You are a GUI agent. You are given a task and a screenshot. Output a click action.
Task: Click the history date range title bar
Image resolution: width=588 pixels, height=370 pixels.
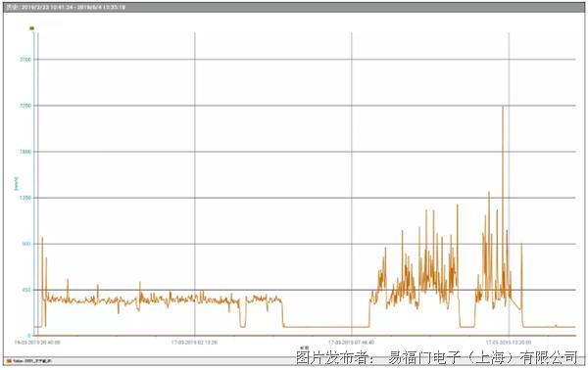294,7
